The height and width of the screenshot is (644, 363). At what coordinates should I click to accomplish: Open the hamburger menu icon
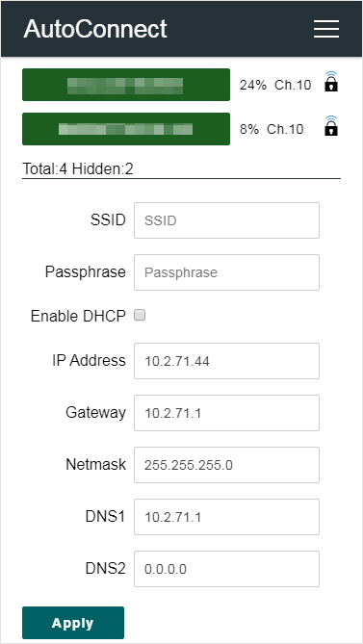pos(326,29)
